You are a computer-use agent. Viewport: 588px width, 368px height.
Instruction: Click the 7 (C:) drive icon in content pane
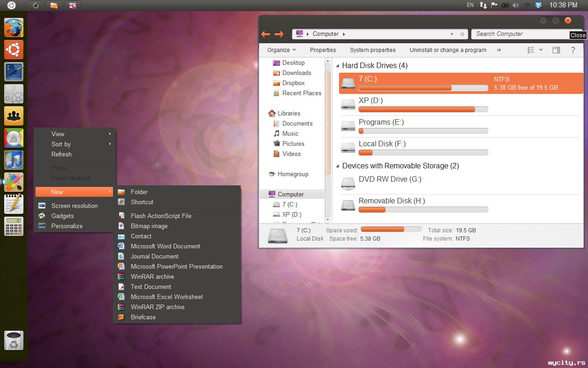tap(348, 83)
